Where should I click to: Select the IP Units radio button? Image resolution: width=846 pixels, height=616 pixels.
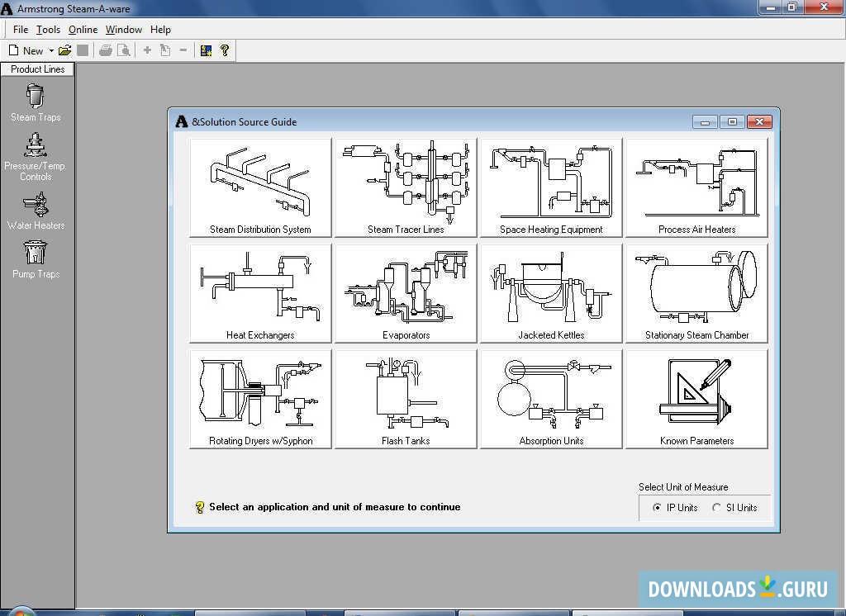[658, 508]
